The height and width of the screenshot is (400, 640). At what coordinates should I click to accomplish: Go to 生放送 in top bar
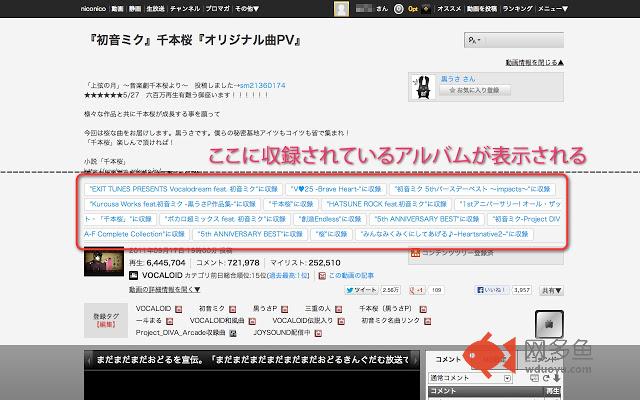(156, 9)
